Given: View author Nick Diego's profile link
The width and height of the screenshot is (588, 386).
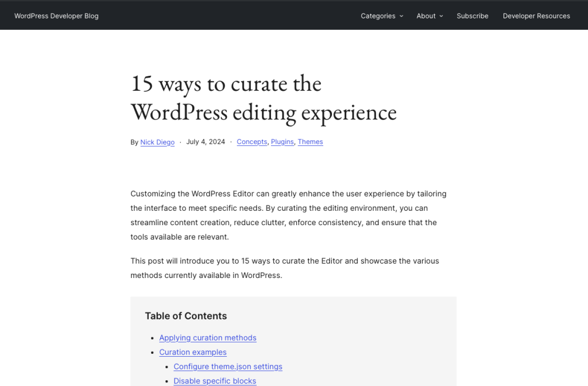Looking at the screenshot, I should click(157, 142).
